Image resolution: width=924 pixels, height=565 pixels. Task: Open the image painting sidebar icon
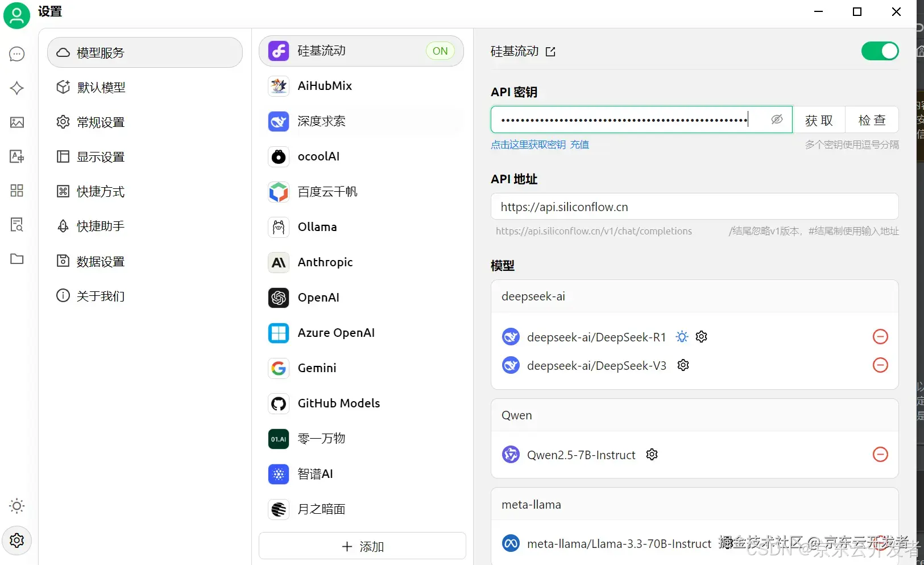tap(17, 122)
